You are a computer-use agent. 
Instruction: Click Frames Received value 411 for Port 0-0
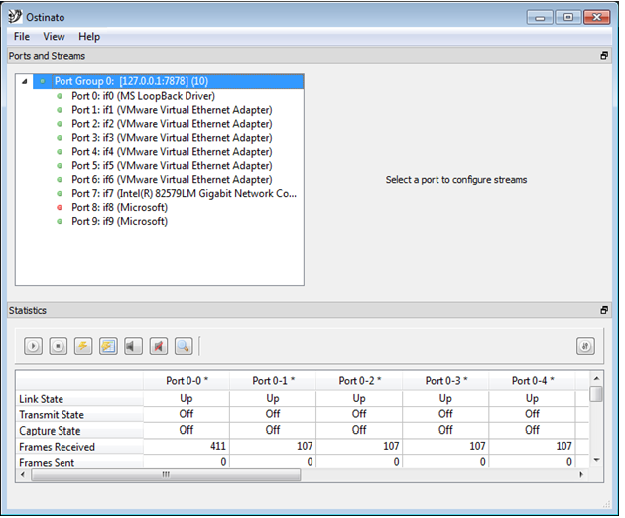click(x=187, y=446)
